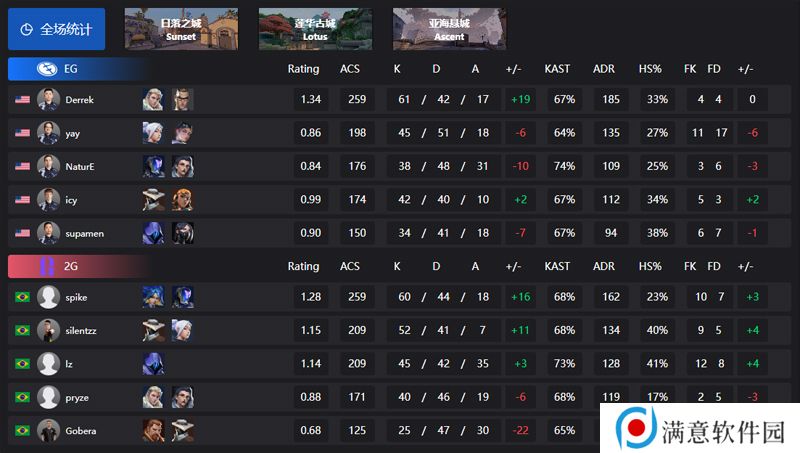Select the Sunset map tab

181,29
